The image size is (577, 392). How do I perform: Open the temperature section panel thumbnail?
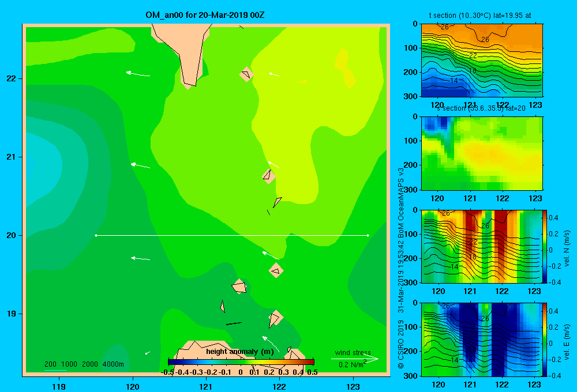click(482, 61)
